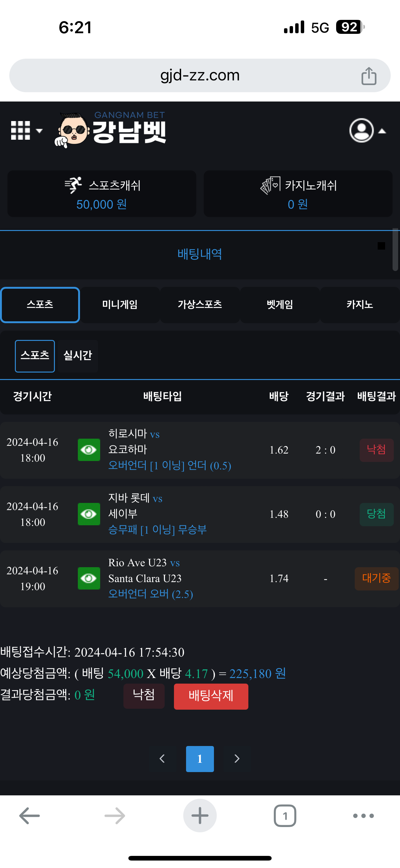400x868 pixels.
Task: Tap the sports cash running icon
Action: (x=73, y=185)
